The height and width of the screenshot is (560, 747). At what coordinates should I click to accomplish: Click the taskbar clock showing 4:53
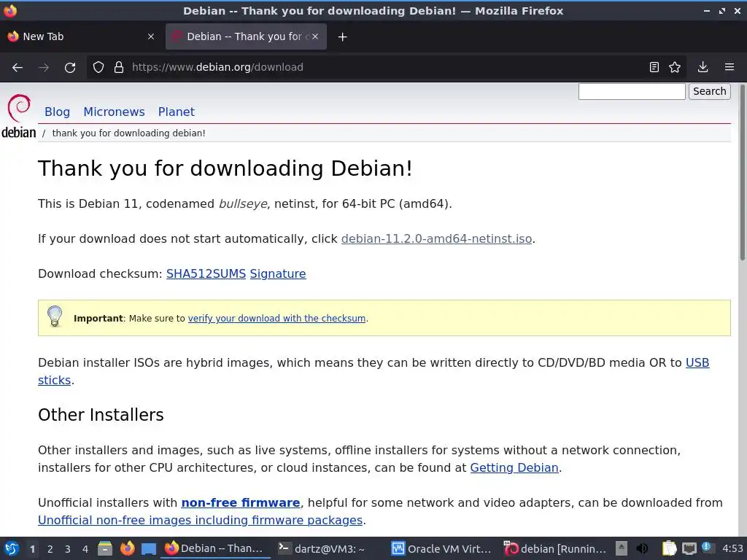click(732, 548)
